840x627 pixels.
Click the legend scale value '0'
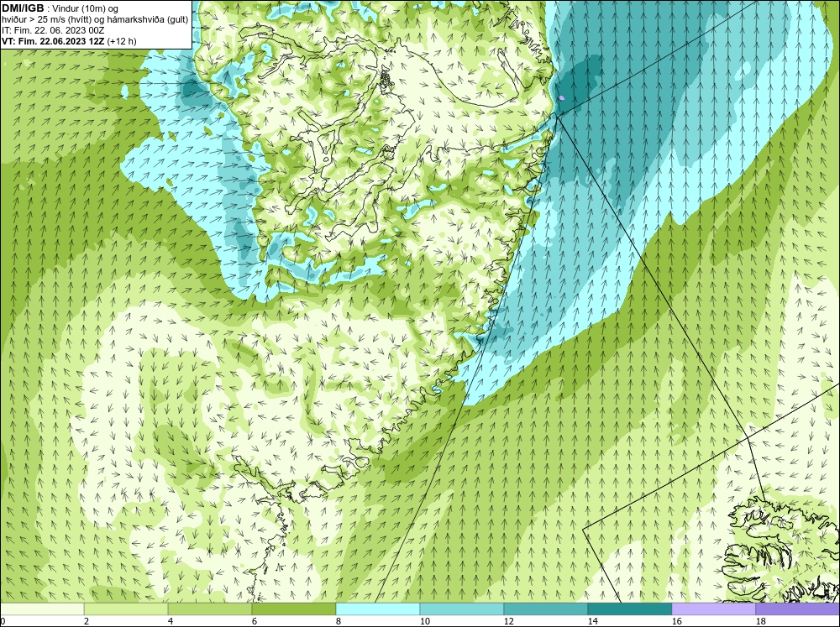tap(3, 621)
